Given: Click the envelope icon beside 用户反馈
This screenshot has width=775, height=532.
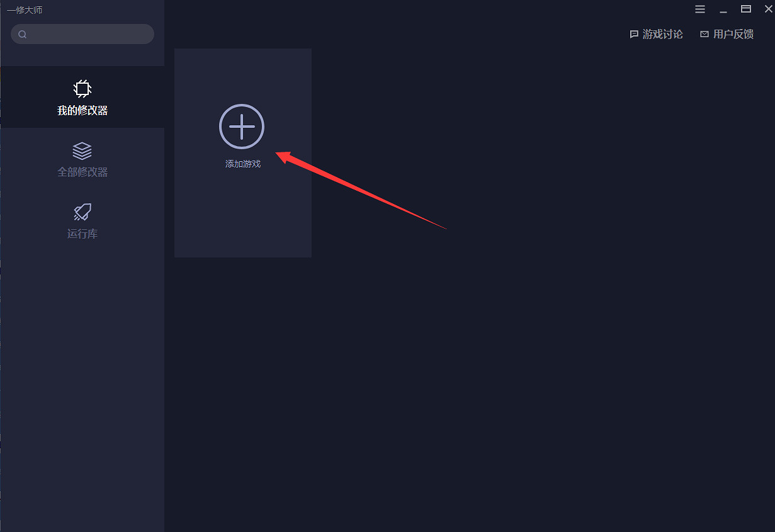Looking at the screenshot, I should tap(704, 35).
